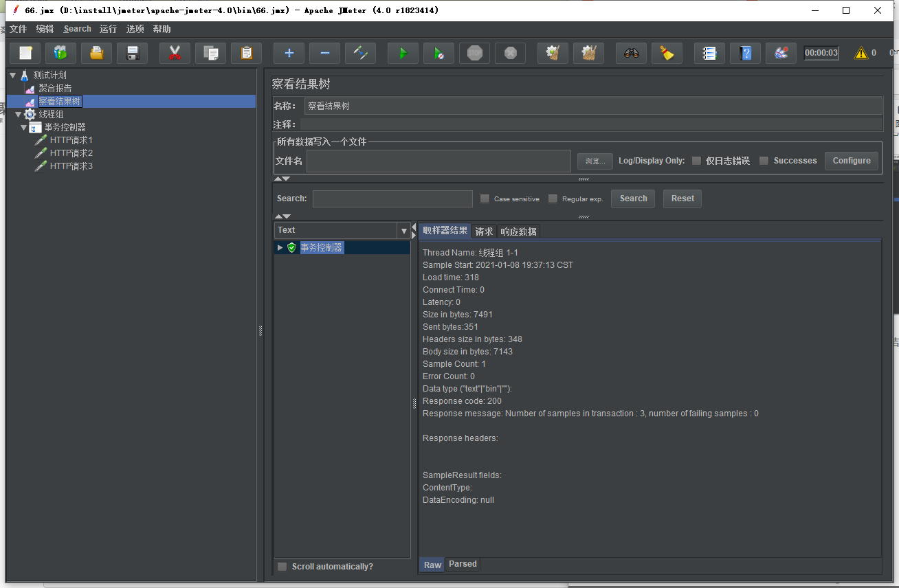Collapse all nodes with minus icon

pyautogui.click(x=325, y=53)
